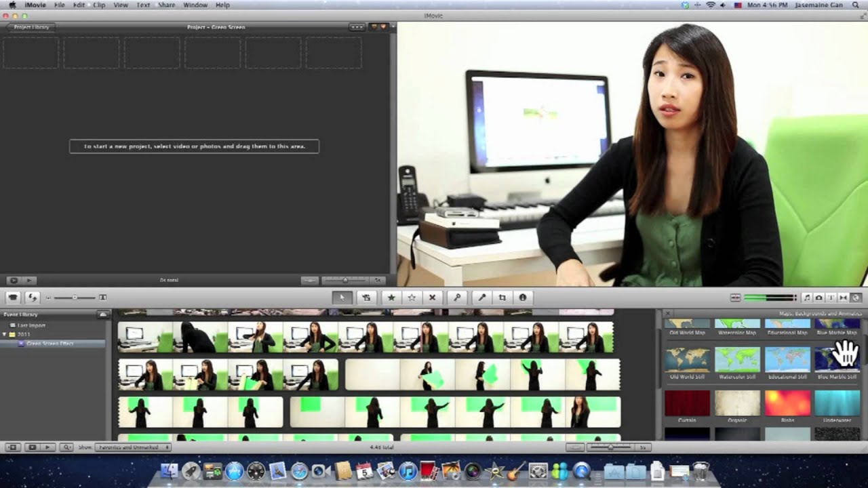The image size is (868, 488).
Task: Click the Wi-Fi status icon
Action: coord(711,5)
